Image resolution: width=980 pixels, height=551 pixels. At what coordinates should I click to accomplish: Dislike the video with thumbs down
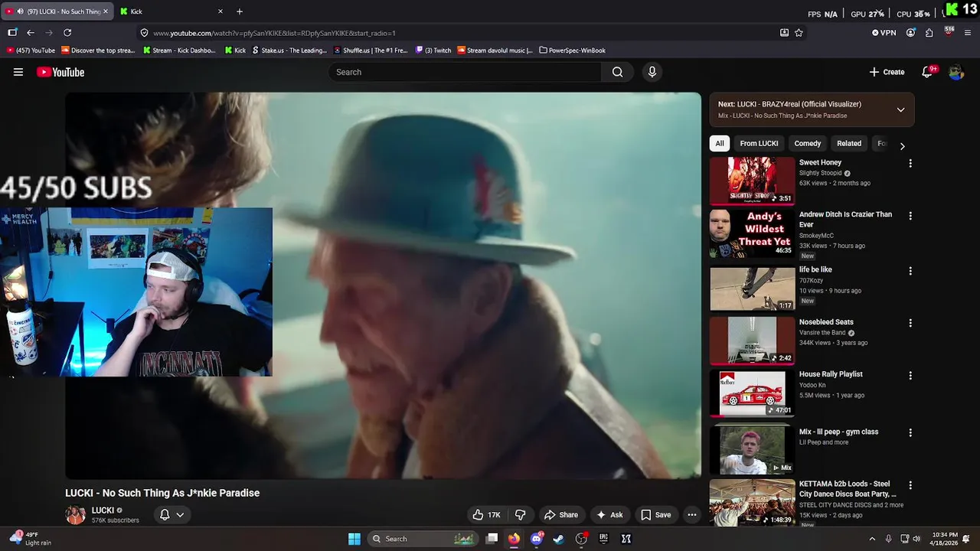[520, 515]
